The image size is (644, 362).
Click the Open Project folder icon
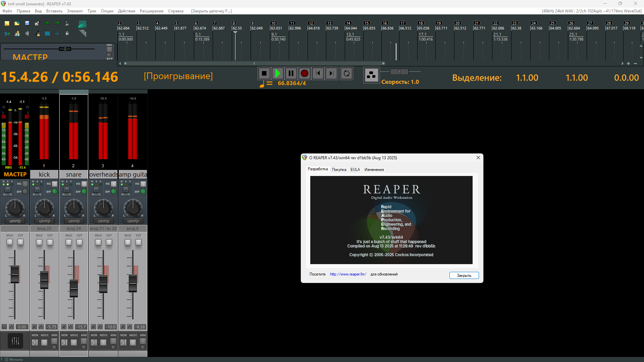click(17, 23)
